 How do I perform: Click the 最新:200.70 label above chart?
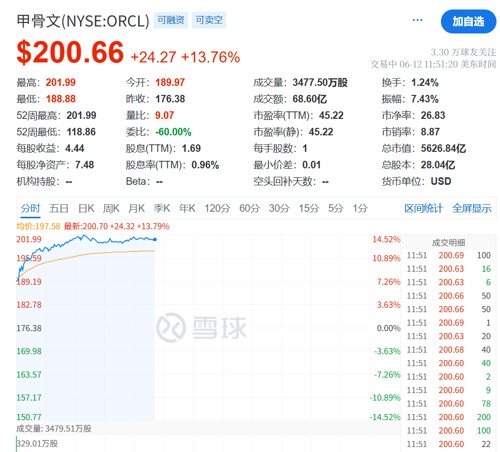116,226
